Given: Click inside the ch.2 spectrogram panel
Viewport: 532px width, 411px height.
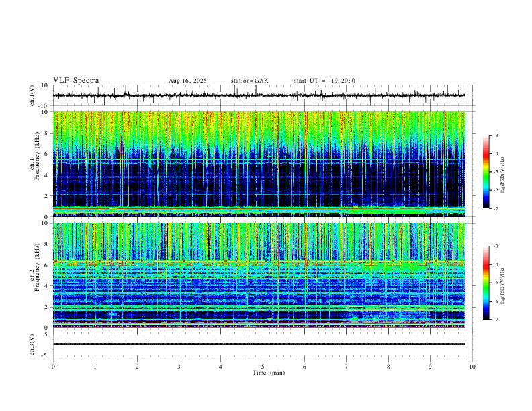Looking at the screenshot, I should [x=259, y=275].
